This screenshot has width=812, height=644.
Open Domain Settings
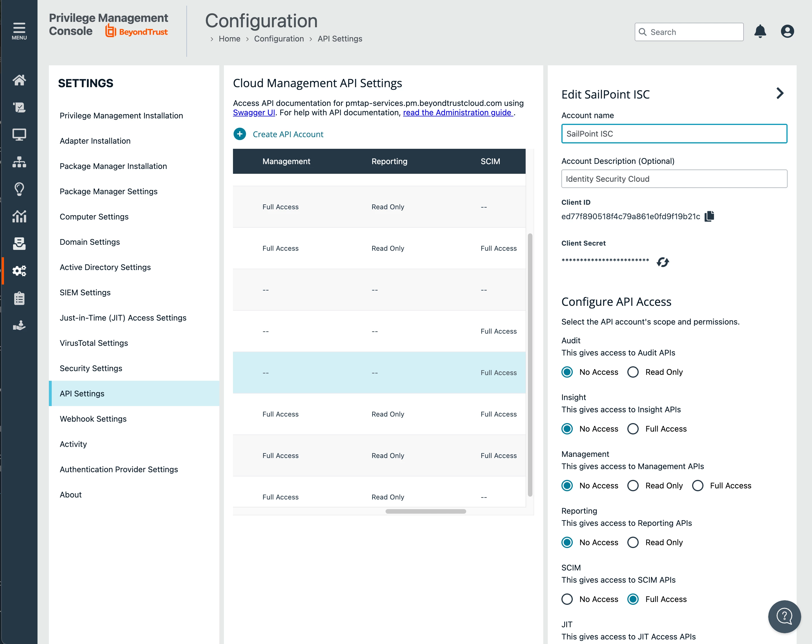point(89,242)
